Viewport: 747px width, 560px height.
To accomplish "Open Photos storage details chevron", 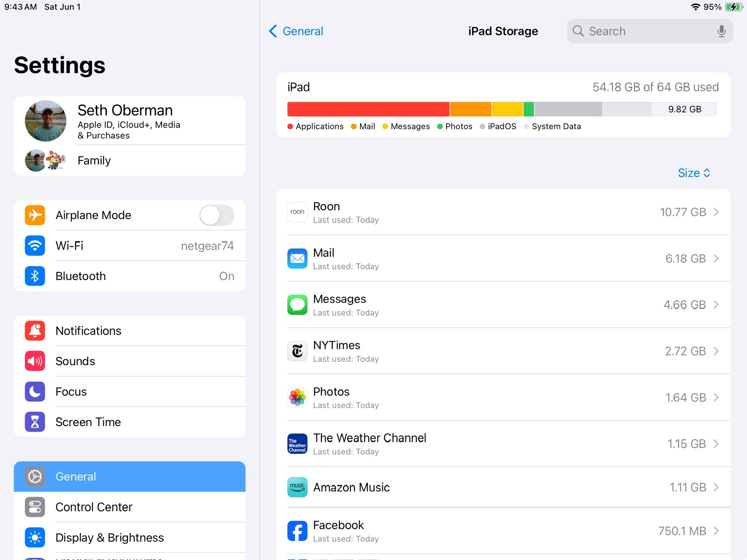I will click(716, 397).
